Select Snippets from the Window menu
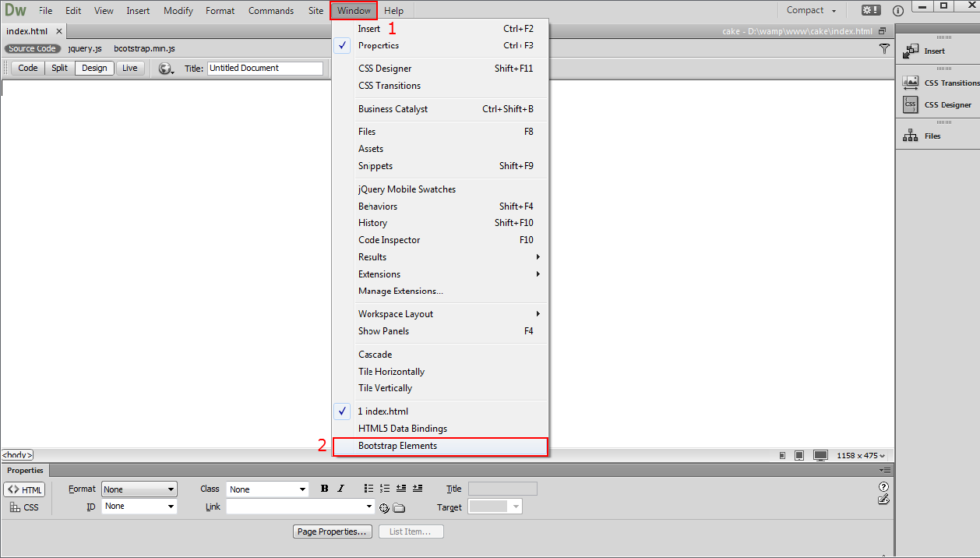The width and height of the screenshot is (980, 558). click(441, 166)
